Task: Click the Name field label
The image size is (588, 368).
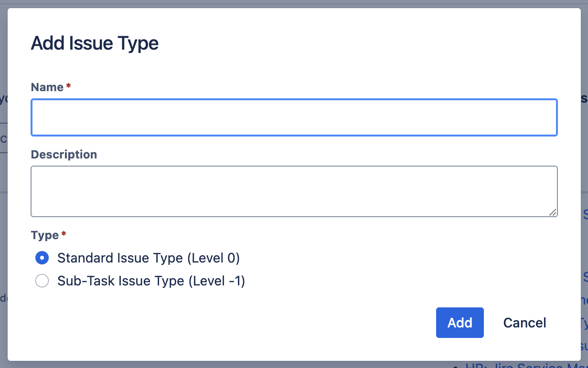Action: pos(47,87)
